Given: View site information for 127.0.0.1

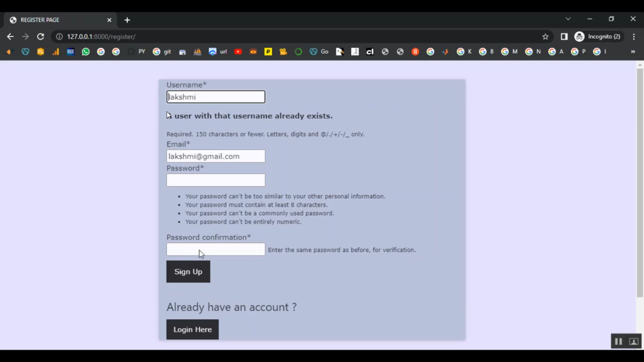Looking at the screenshot, I should [x=59, y=37].
